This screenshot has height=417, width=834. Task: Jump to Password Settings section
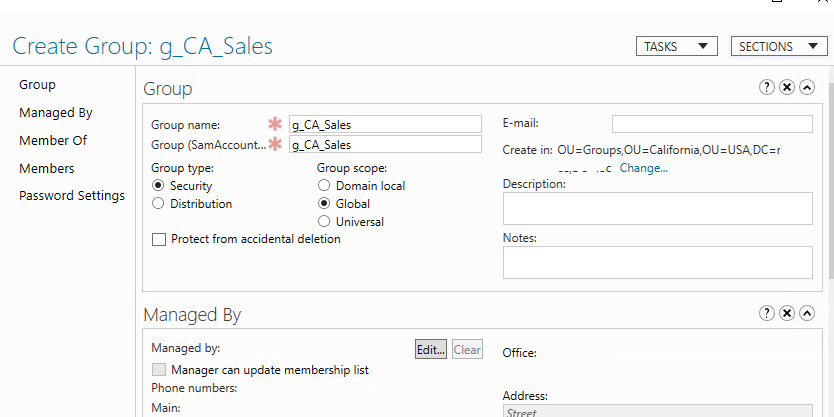click(71, 196)
